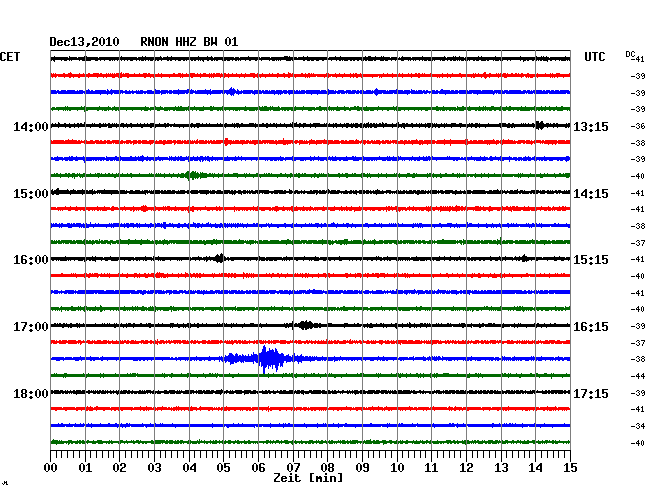Click the 14:00 trace event near minute 14
The width and height of the screenshot is (650, 494).
[539, 125]
